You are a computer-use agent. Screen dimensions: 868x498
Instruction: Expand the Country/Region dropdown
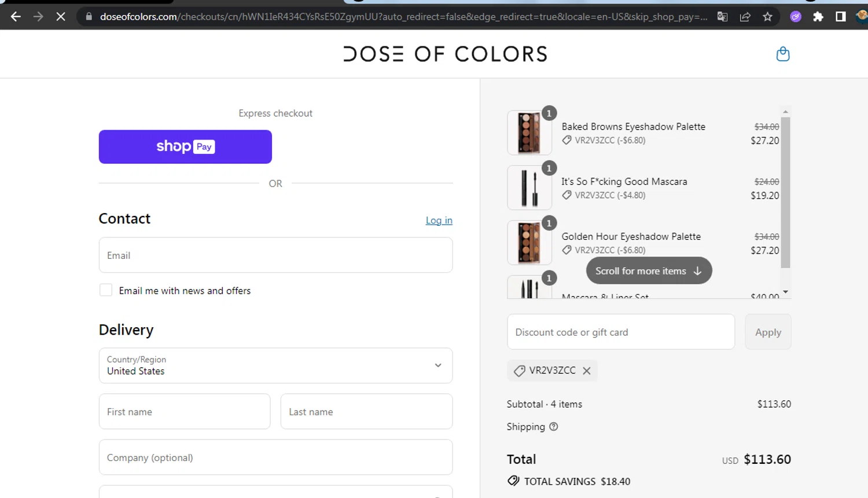275,365
